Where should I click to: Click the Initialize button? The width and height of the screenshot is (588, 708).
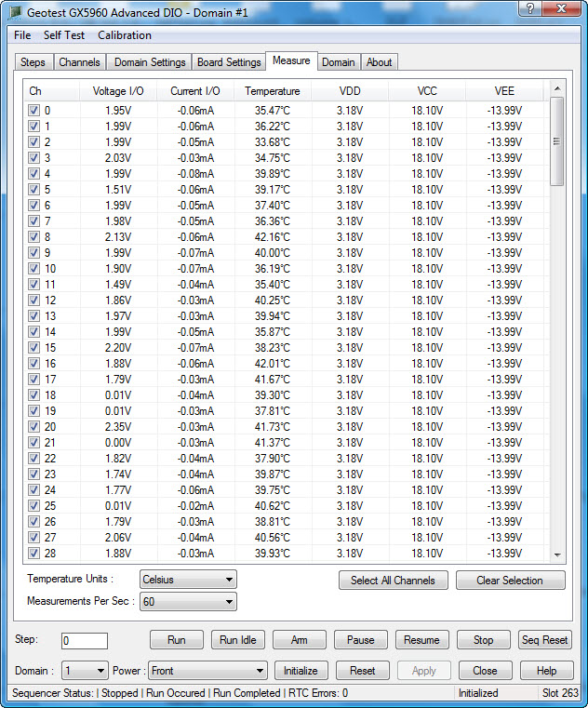point(301,671)
